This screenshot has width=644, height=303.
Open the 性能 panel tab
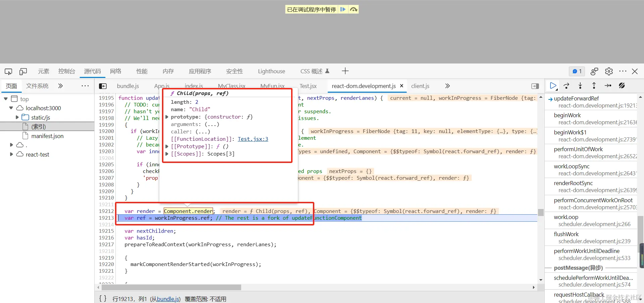coord(142,71)
